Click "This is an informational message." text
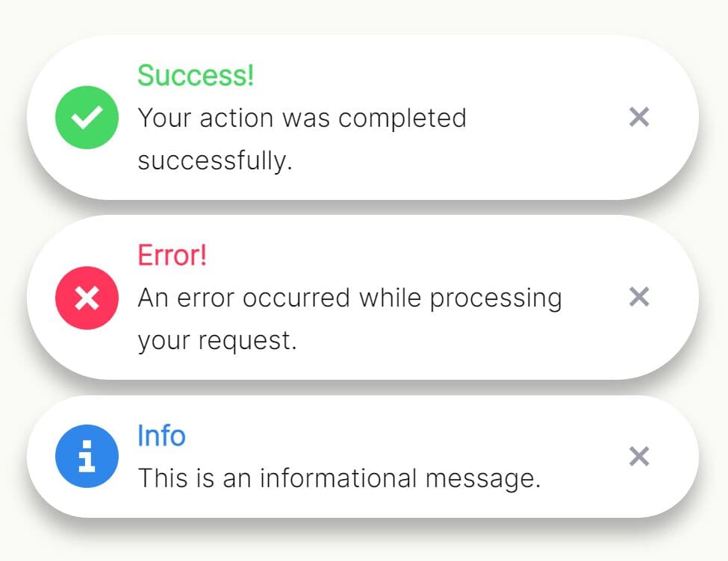Image resolution: width=728 pixels, height=561 pixels. click(x=339, y=478)
